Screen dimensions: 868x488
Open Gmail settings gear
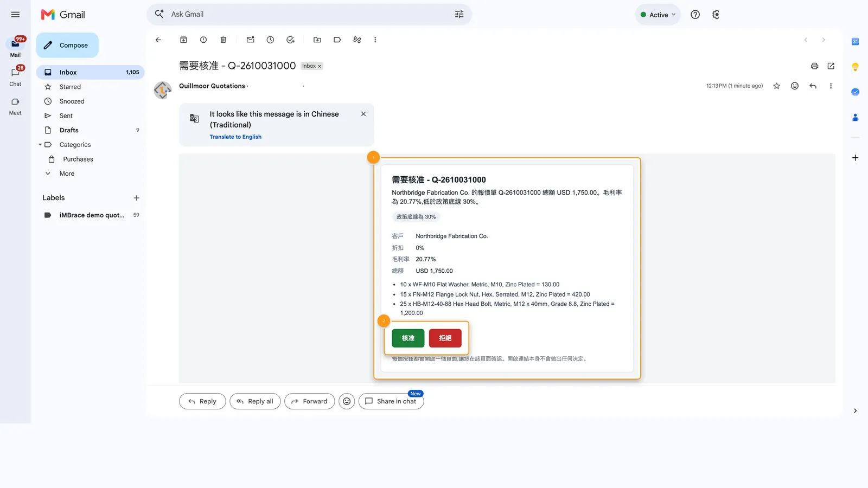(716, 15)
